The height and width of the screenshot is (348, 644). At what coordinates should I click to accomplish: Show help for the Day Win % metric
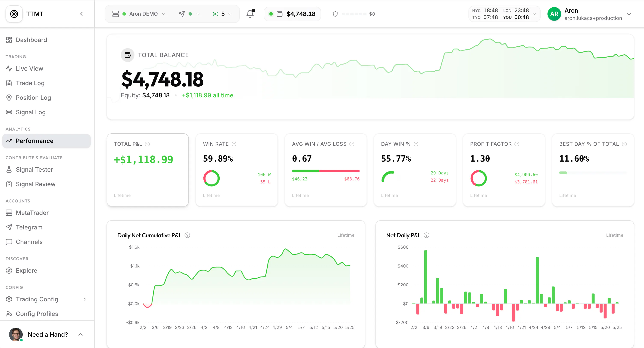point(416,144)
